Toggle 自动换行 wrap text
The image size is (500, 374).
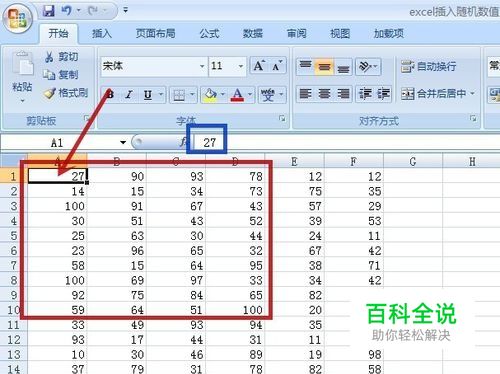click(429, 66)
